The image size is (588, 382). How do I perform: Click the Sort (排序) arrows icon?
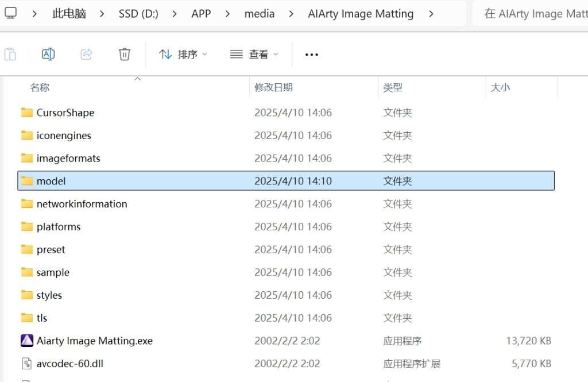pyautogui.click(x=165, y=53)
